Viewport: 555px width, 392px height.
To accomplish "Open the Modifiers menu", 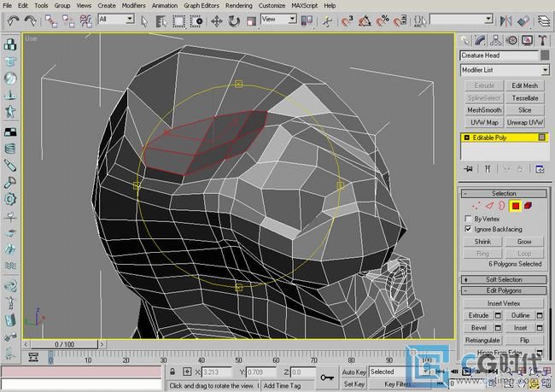I will point(133,6).
